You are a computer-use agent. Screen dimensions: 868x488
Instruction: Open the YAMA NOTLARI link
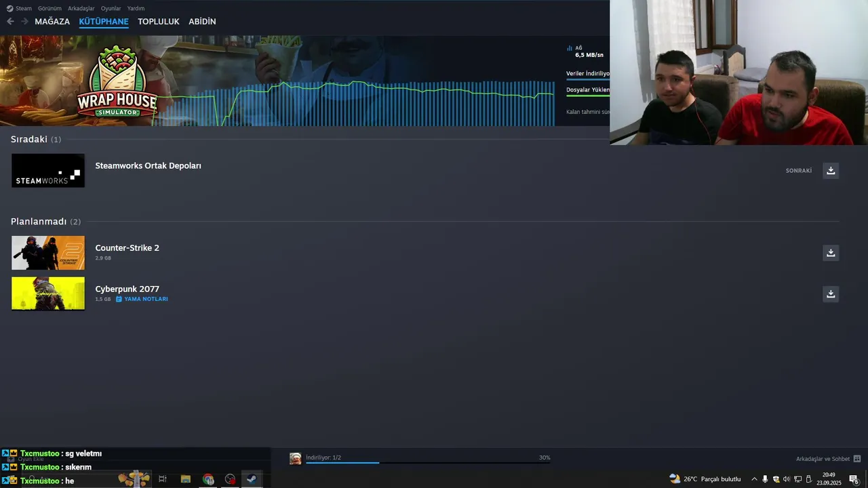(x=146, y=299)
